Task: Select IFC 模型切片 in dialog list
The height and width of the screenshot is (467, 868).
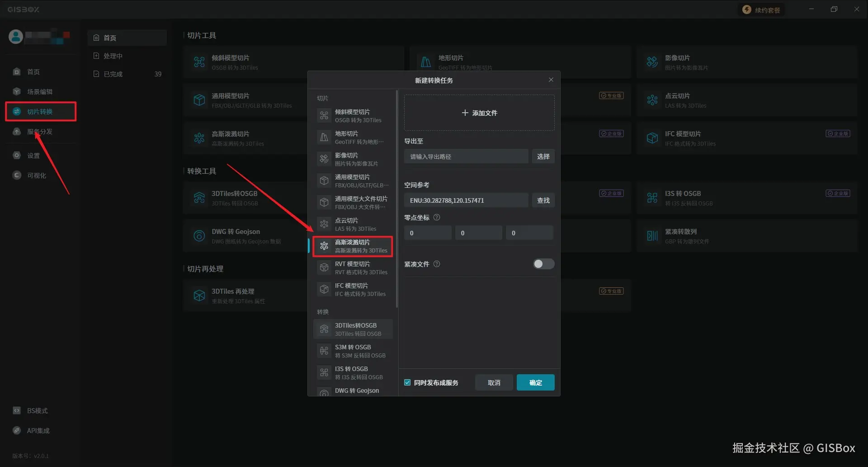Action: (x=353, y=290)
